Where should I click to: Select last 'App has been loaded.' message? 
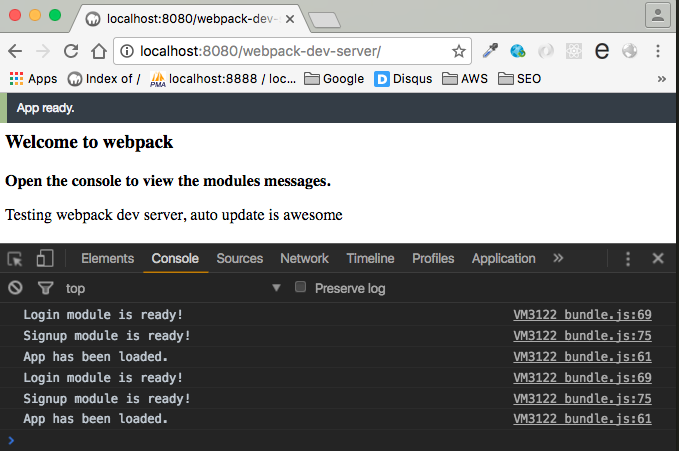95,419
